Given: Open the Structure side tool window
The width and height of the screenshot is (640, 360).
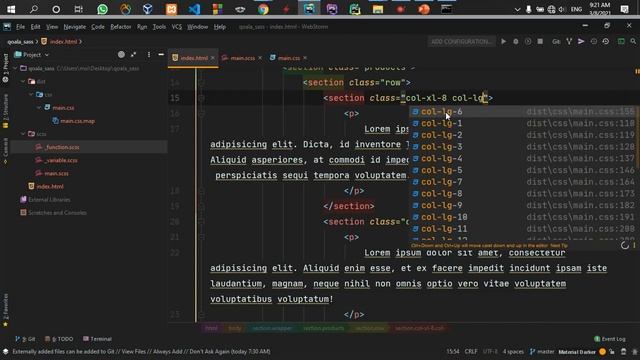Looking at the screenshot, I should (x=5, y=110).
